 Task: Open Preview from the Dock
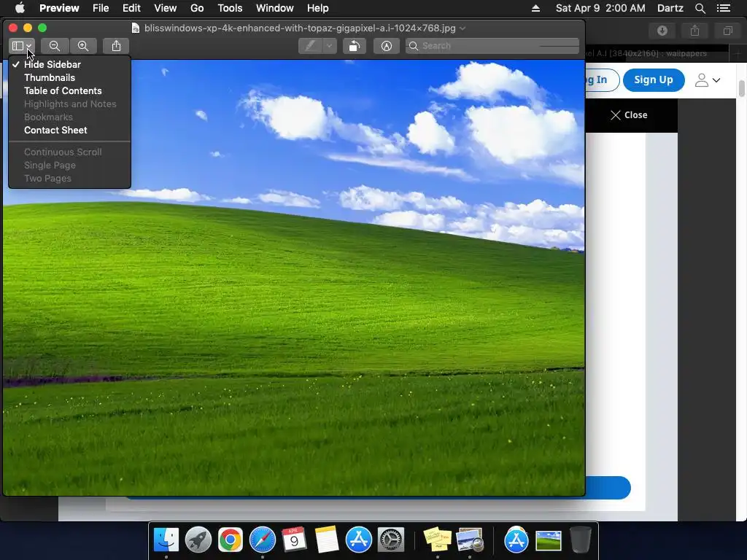click(470, 540)
